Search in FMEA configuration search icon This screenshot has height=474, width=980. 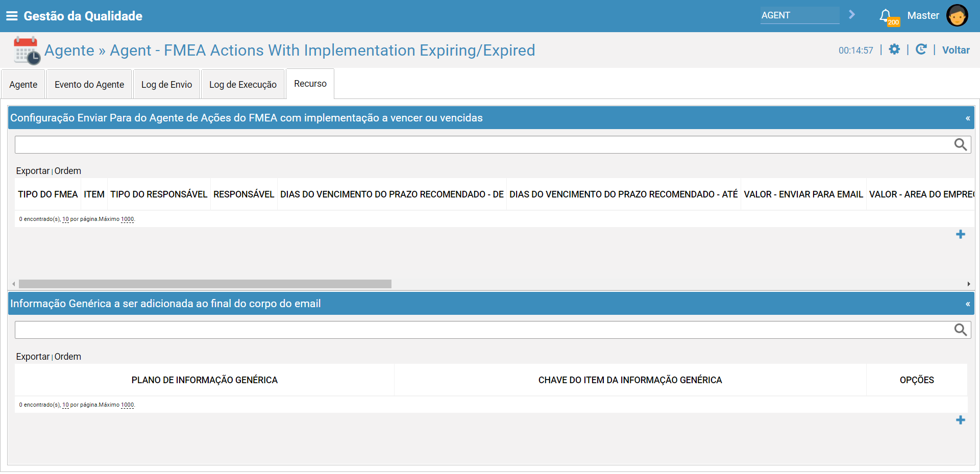[x=961, y=144]
